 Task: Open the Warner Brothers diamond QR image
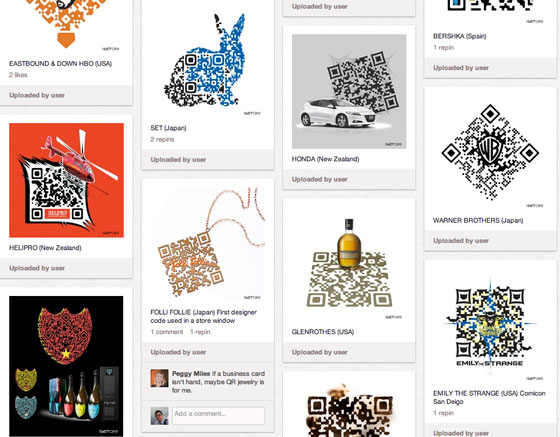[490, 153]
